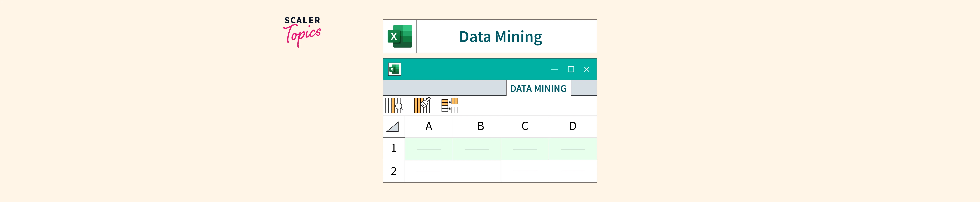Image resolution: width=980 pixels, height=202 pixels.
Task: Click the Partition Data split-grid icon
Action: pyautogui.click(x=449, y=106)
